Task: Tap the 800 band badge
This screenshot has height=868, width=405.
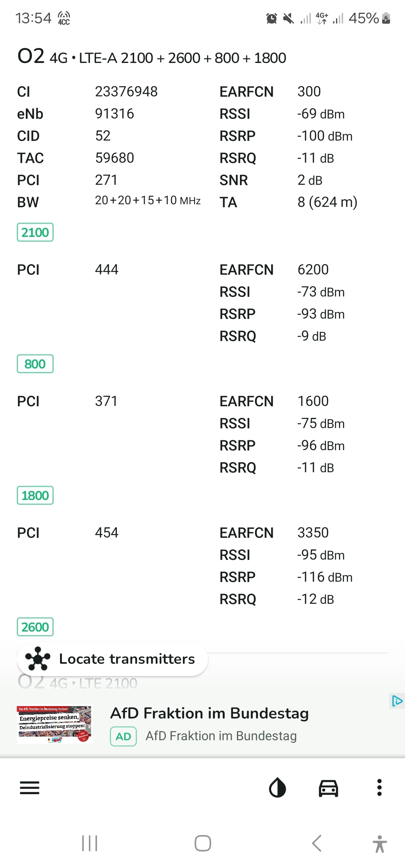Action: pyautogui.click(x=35, y=364)
